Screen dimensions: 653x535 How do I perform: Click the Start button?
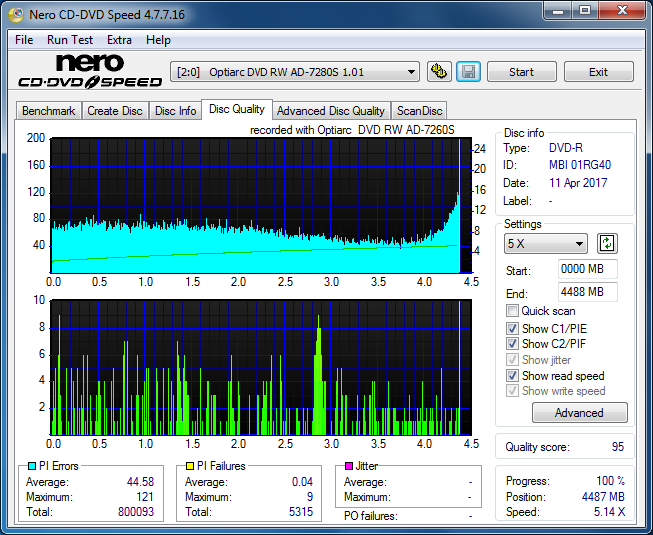521,72
